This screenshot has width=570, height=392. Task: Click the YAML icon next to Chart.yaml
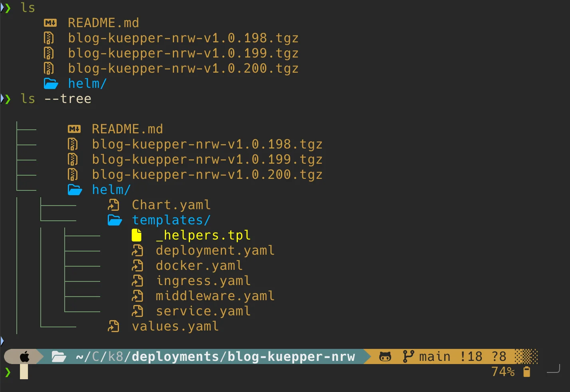pos(114,205)
